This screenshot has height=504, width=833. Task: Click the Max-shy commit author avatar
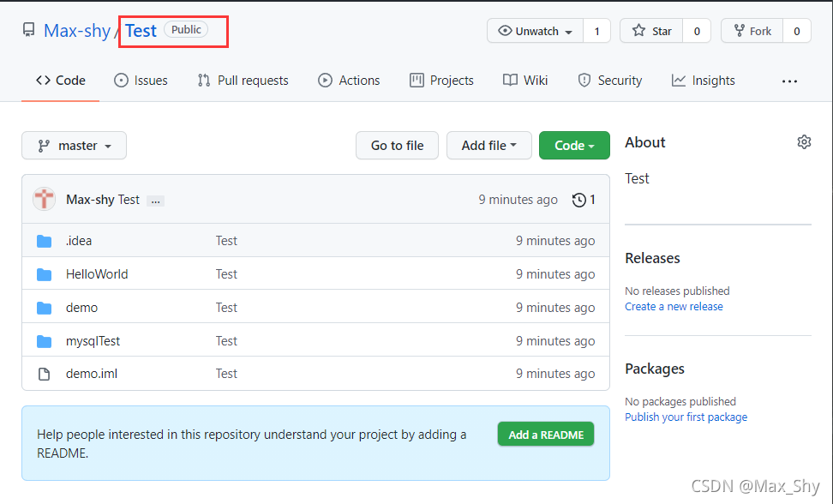[44, 199]
